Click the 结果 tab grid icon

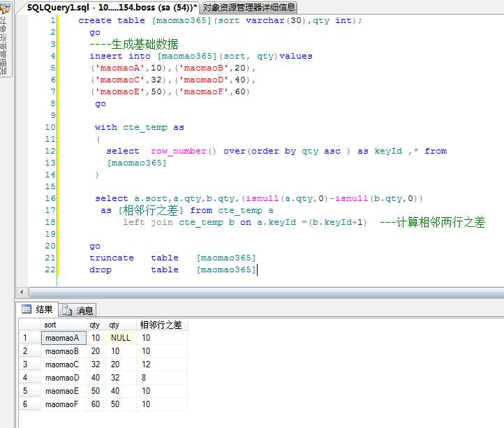pos(27,309)
